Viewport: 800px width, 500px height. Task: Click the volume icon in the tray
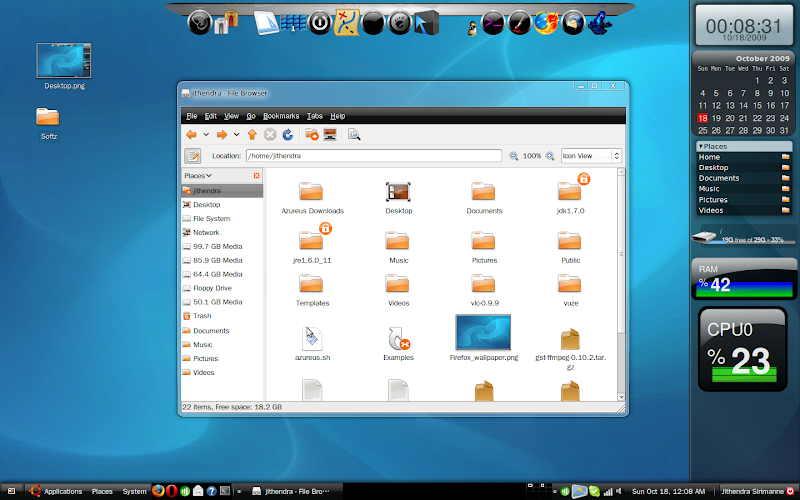[619, 491]
